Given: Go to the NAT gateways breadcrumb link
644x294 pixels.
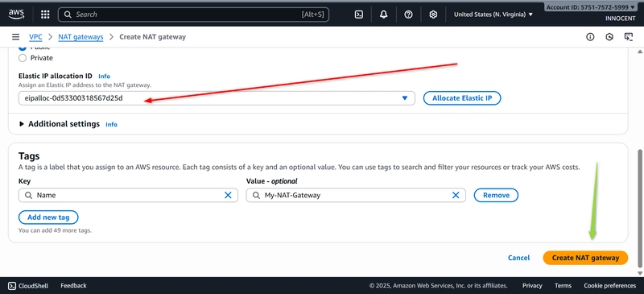Looking at the screenshot, I should 80,37.
